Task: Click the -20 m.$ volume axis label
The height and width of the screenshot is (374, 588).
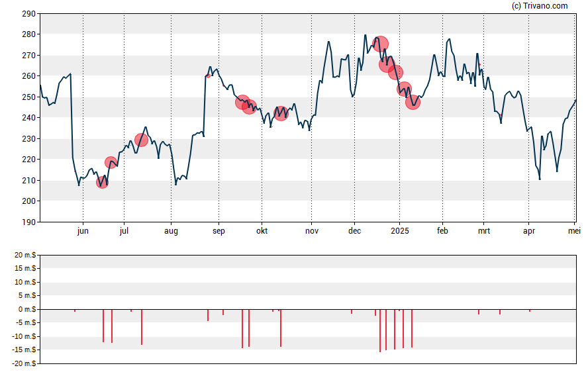Action: click(24, 363)
